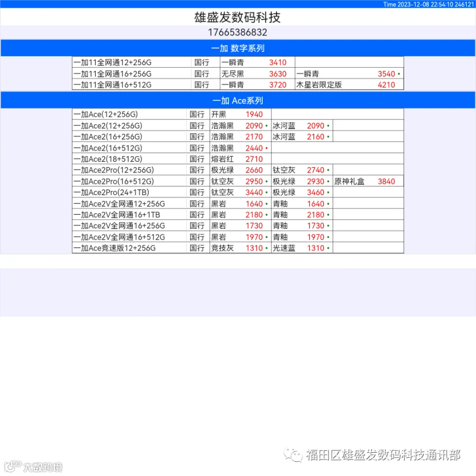The width and height of the screenshot is (476, 476).
Task: Click the price 2930
Action: (x=316, y=181)
